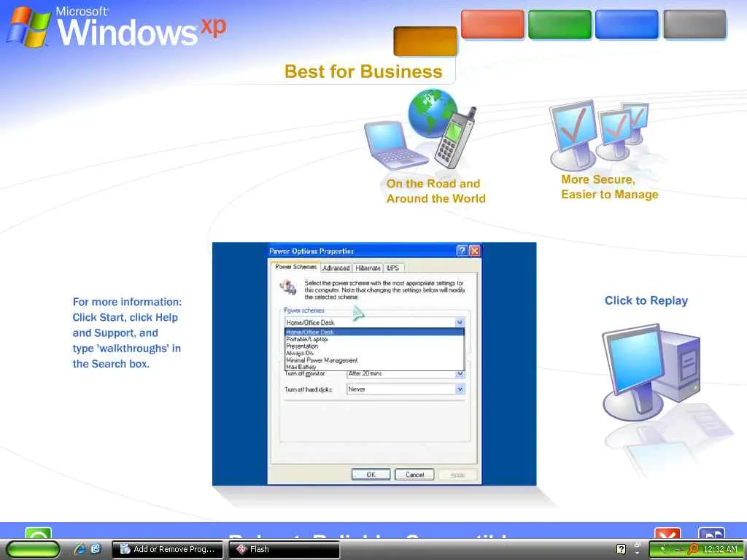This screenshot has height=560, width=747.
Task: Click the 12:32 AM clock
Action: 720,549
